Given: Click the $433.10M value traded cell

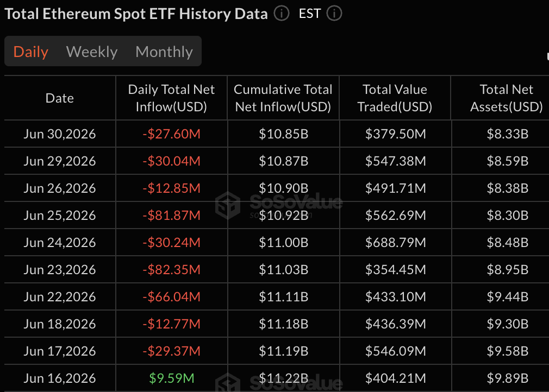Looking at the screenshot, I should click(x=396, y=297).
